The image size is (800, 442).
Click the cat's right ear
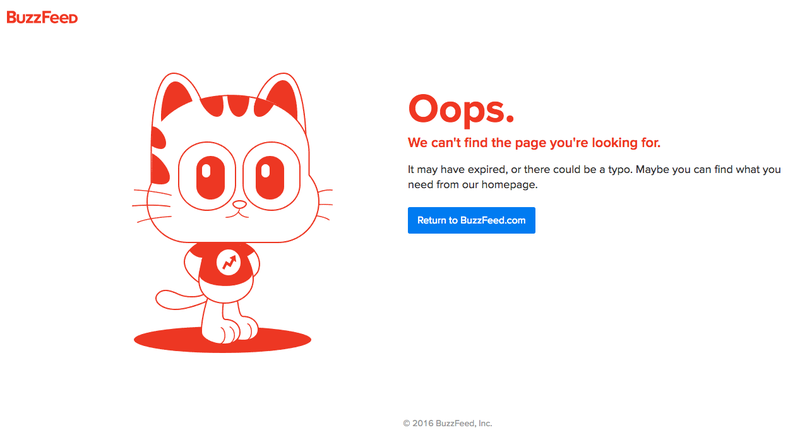282,96
